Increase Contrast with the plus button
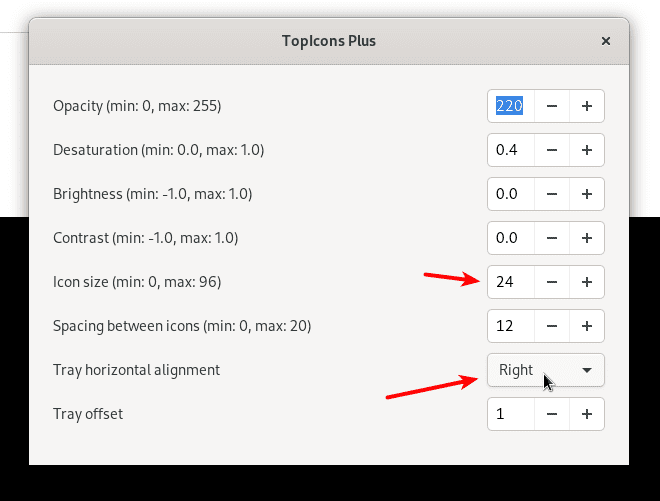Image resolution: width=660 pixels, height=501 pixels. (x=587, y=238)
